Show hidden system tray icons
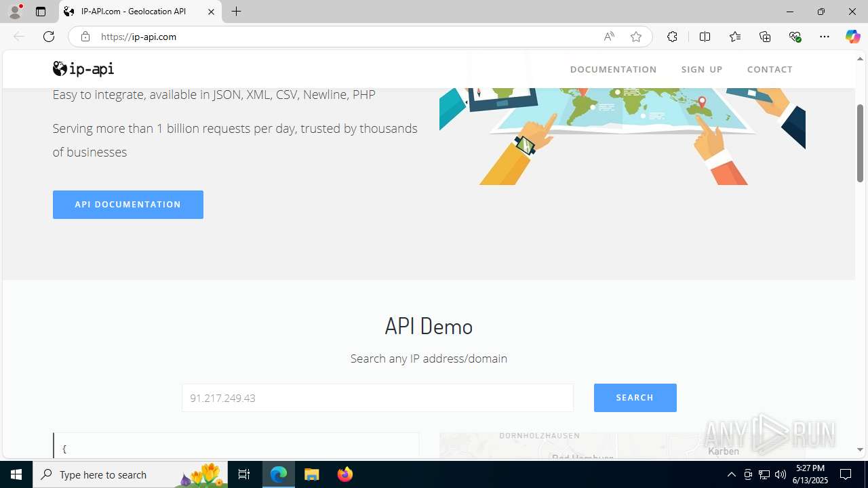 point(731,474)
